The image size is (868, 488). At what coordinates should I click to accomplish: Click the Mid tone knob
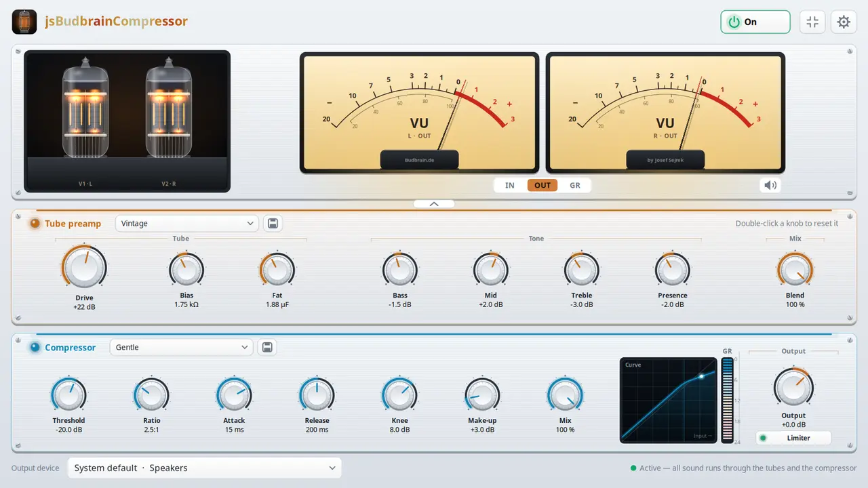[491, 270]
